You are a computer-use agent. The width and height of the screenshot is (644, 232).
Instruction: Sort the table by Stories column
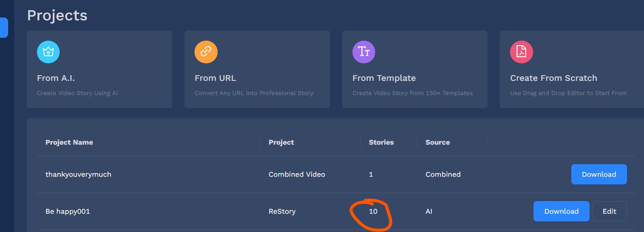pyautogui.click(x=381, y=142)
